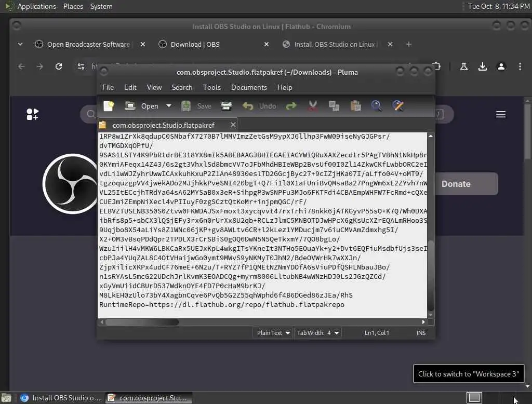Viewport: 532px width, 404px height.
Task: Click the Copy icon in Pluma toolbar
Action: [x=334, y=106]
